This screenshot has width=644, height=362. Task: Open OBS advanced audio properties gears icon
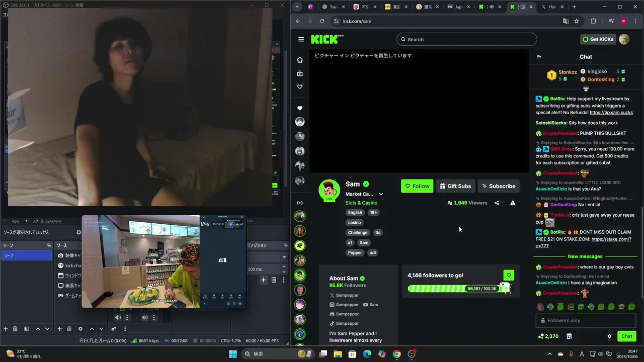pyautogui.click(x=114, y=329)
